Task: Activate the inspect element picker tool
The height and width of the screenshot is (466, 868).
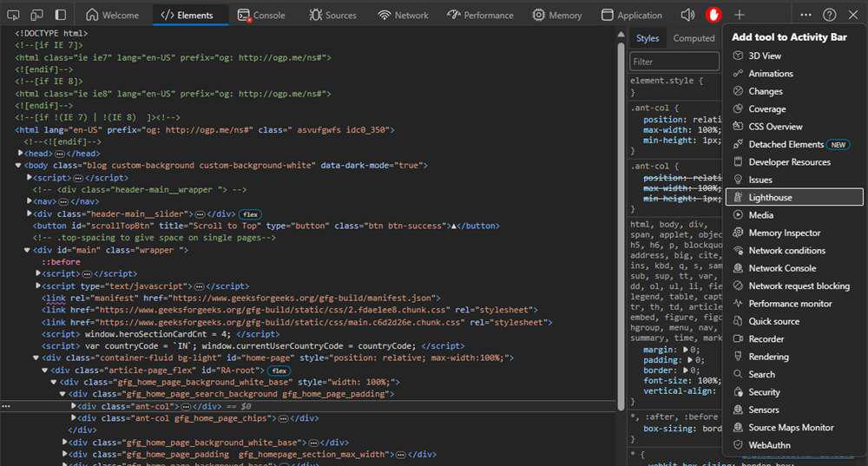Action: point(14,15)
